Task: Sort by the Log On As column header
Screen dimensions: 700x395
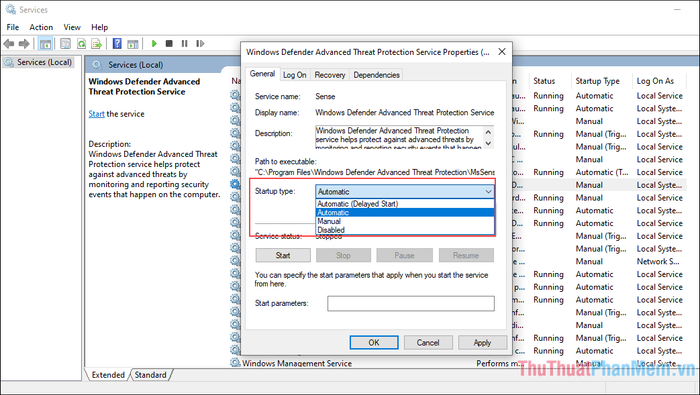Action: (655, 81)
